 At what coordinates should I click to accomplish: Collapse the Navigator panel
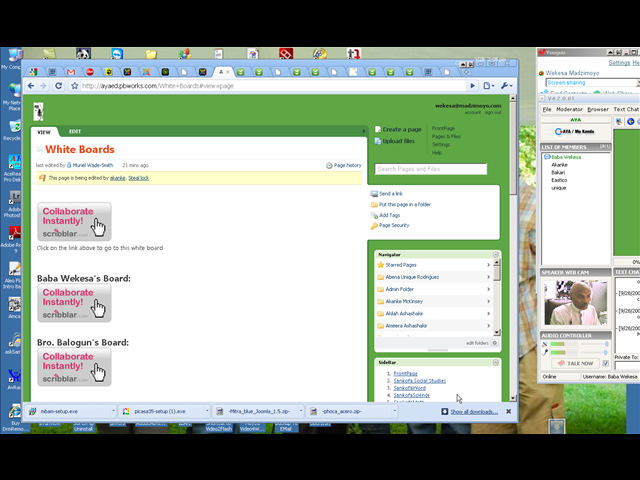point(496,255)
